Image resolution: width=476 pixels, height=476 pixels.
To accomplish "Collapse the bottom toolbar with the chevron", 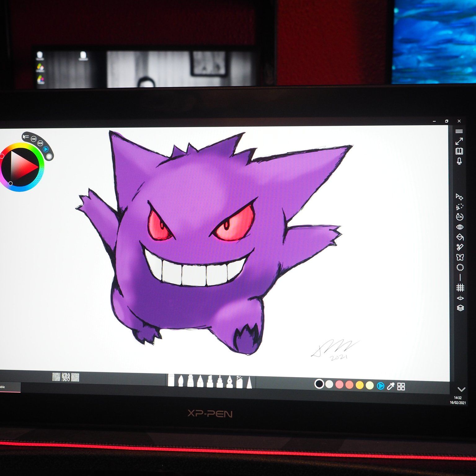I will click(461, 390).
